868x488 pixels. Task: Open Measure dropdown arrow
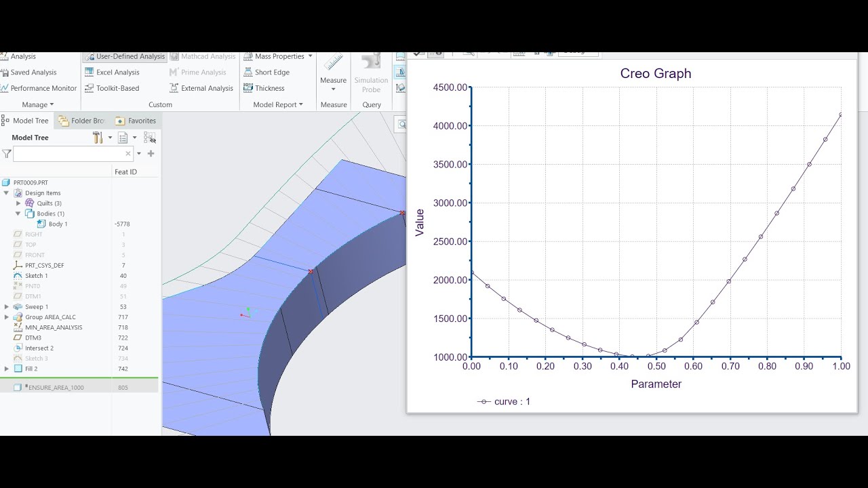(x=333, y=89)
